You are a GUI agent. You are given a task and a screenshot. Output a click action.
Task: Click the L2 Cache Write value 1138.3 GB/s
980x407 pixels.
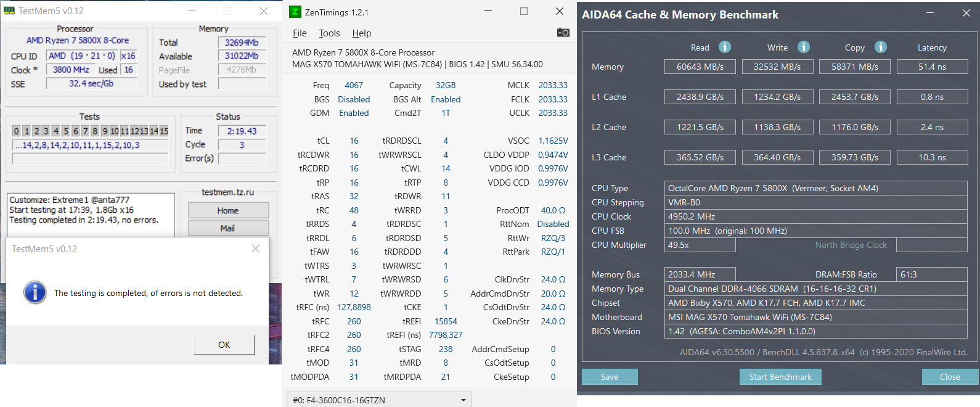pos(777,127)
